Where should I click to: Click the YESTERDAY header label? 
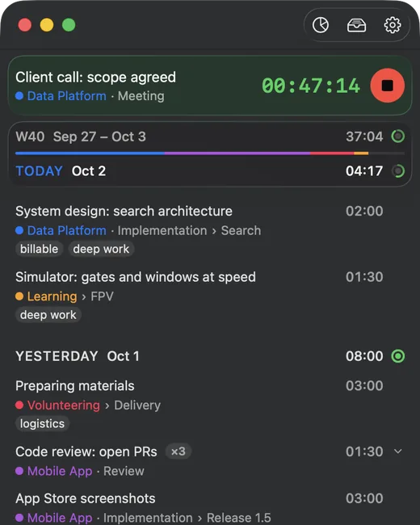click(x=57, y=356)
